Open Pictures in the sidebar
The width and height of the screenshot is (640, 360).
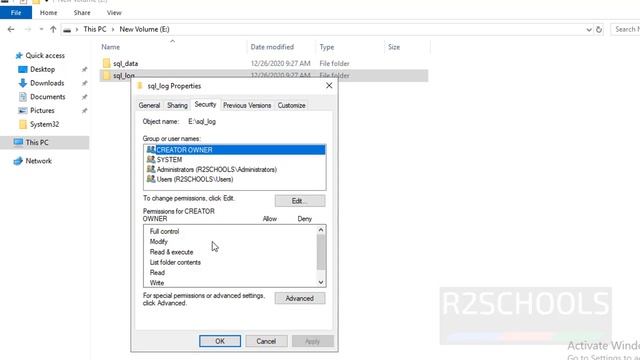click(x=42, y=111)
